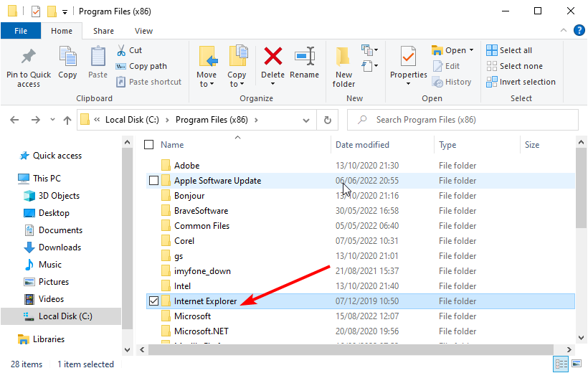Sort by the Type column header

click(x=447, y=145)
